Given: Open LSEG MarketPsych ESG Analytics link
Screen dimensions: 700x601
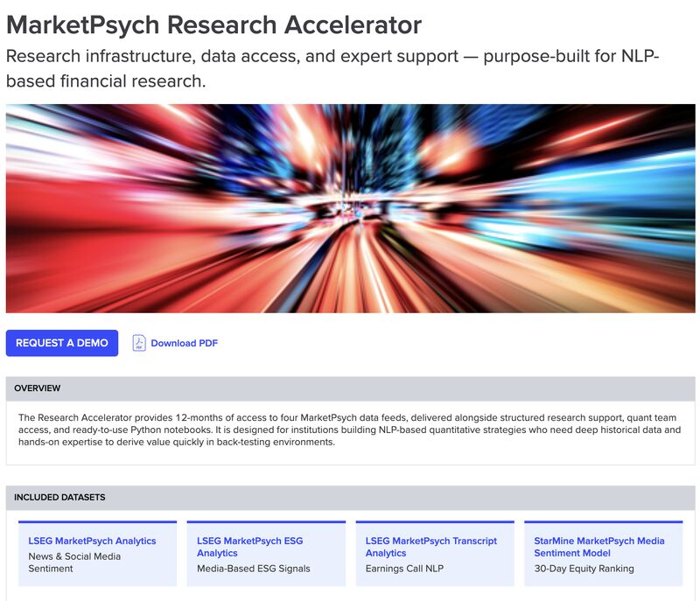Looking at the screenshot, I should 250,547.
